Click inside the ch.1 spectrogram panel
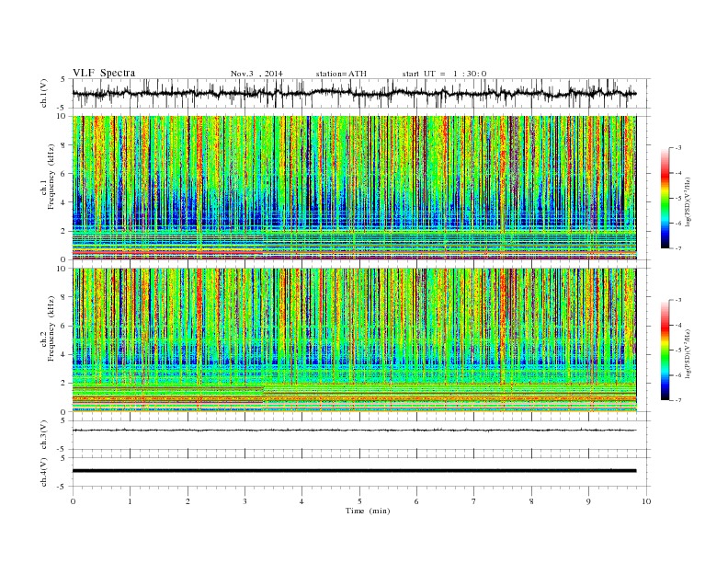Image resolution: width=728 pixels, height=563 pixels. coord(354,188)
